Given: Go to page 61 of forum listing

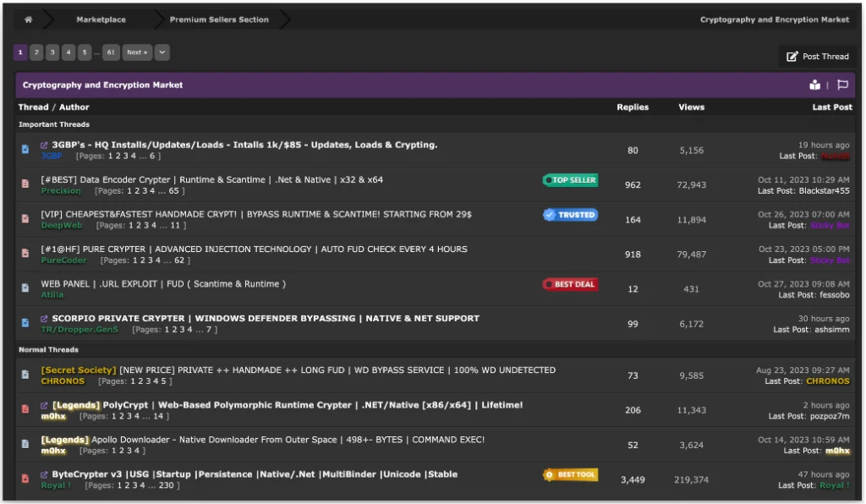Looking at the screenshot, I should point(111,52).
